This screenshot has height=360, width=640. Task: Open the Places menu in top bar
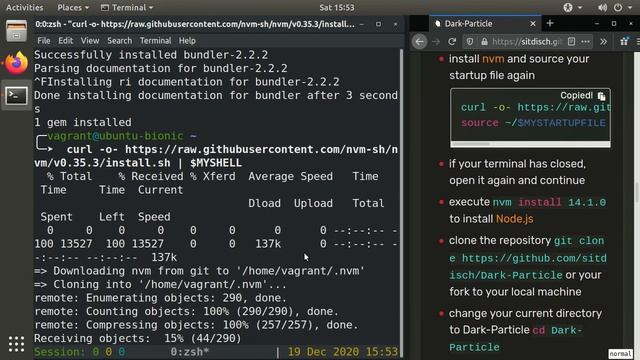(x=73, y=7)
